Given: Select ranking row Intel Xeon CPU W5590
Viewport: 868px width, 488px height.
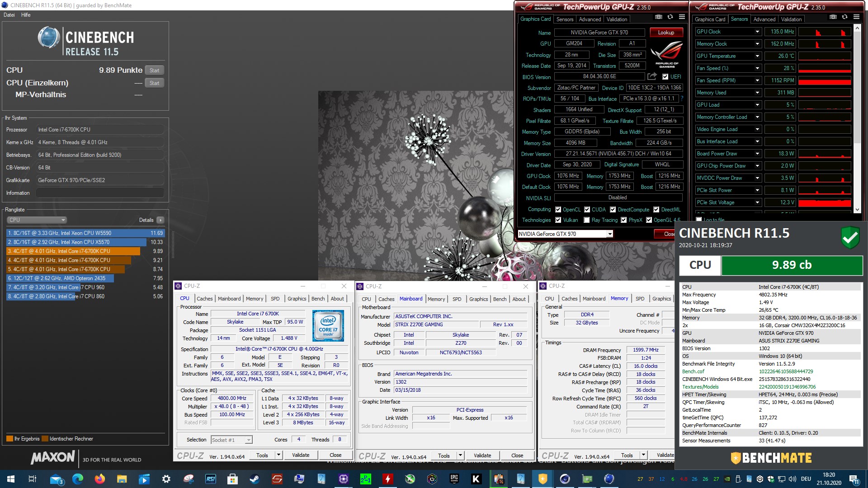Looking at the screenshot, I should click(x=85, y=233).
